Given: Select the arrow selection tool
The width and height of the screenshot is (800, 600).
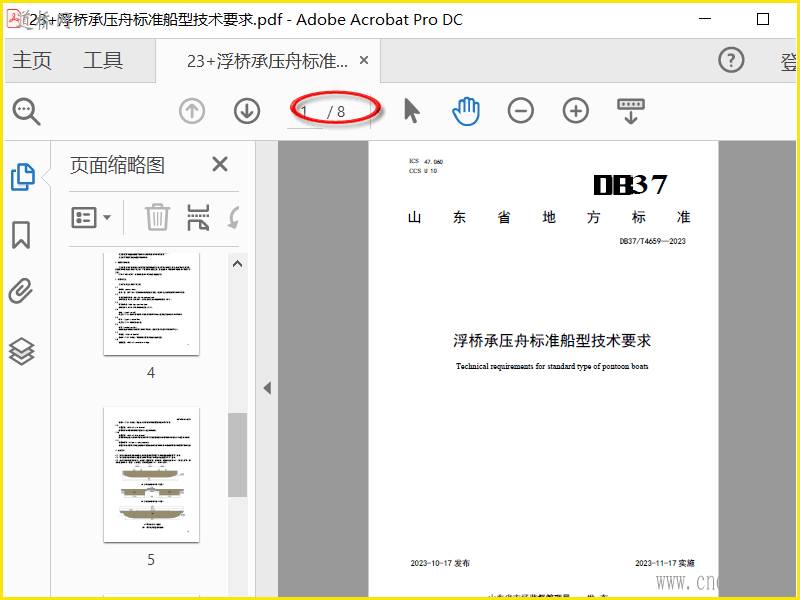Looking at the screenshot, I should [411, 111].
